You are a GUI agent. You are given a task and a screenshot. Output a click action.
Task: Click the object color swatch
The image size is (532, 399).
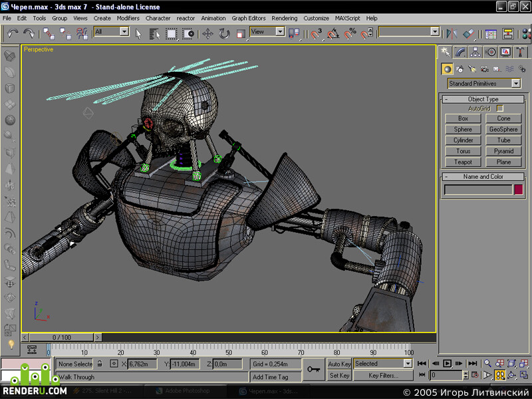coord(518,190)
